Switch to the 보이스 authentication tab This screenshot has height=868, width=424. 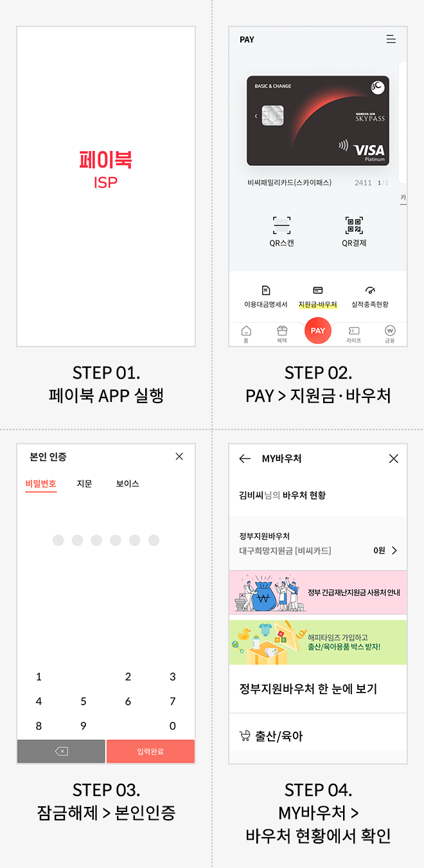pos(127,485)
